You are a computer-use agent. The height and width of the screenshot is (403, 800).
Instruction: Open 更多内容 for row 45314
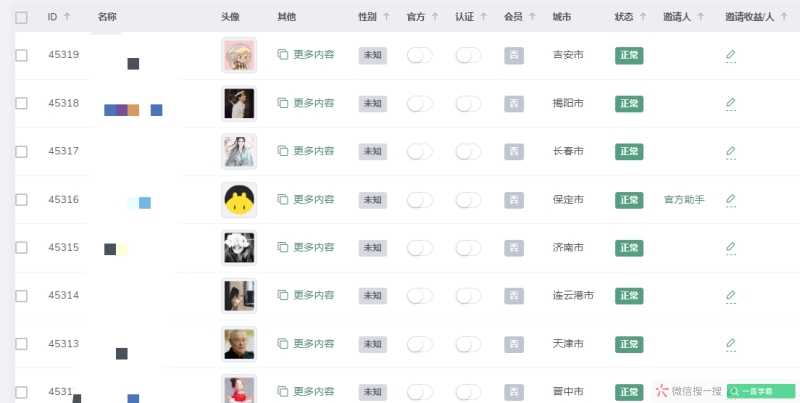(313, 295)
